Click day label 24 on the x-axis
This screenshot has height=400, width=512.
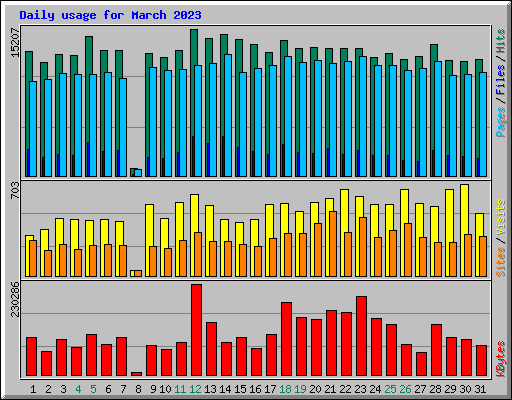pyautogui.click(x=376, y=389)
